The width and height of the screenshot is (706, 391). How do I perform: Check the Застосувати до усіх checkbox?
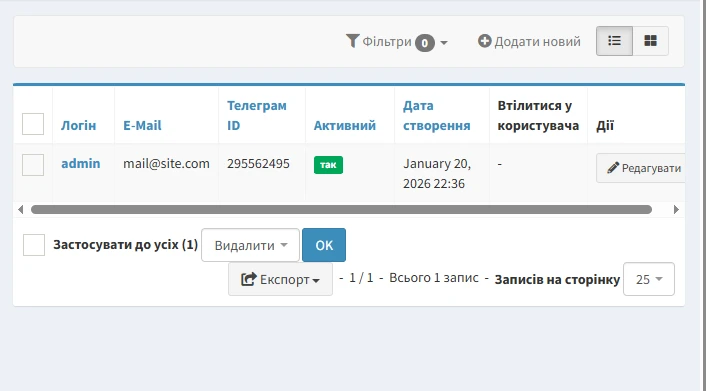[x=34, y=245]
